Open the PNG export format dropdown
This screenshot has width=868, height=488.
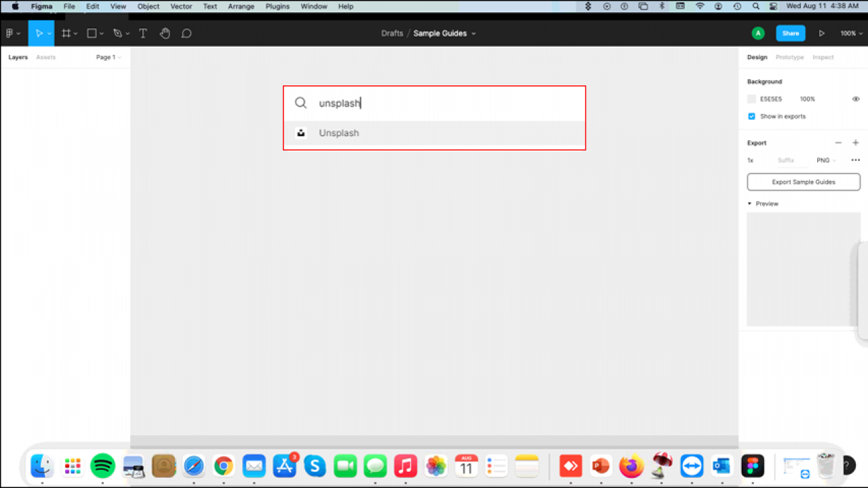click(x=825, y=160)
